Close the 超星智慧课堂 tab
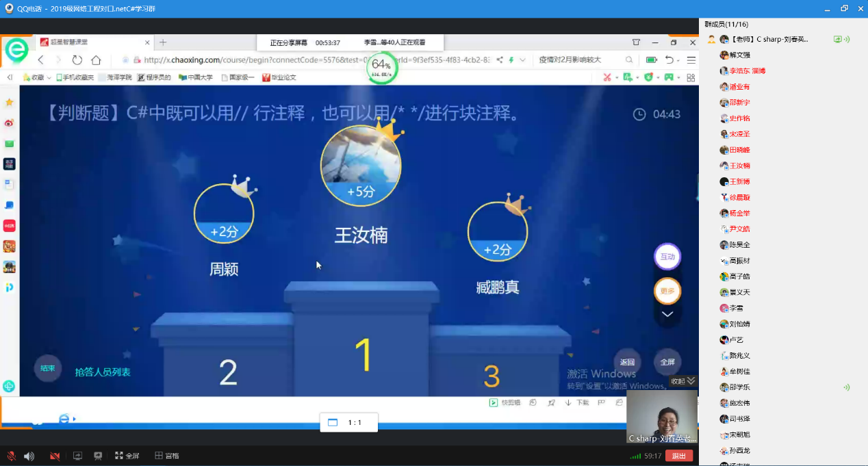 (146, 42)
